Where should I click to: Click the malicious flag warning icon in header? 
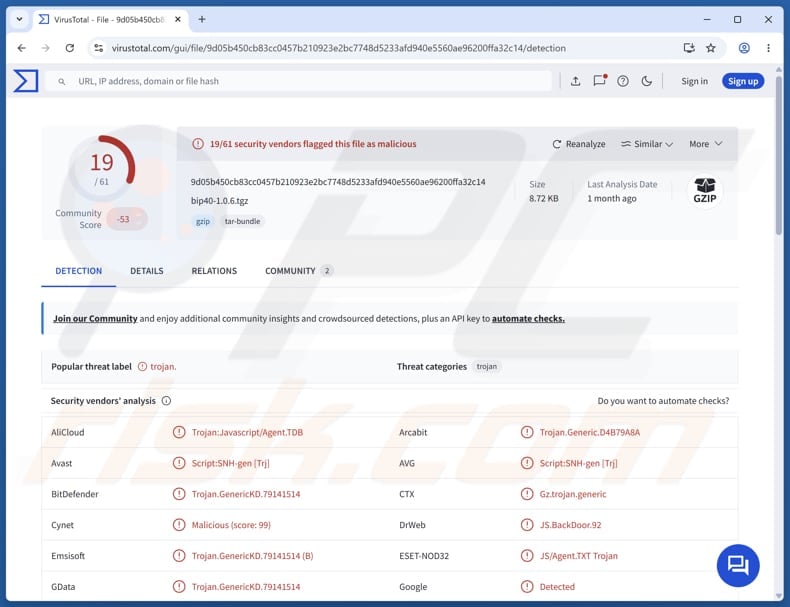pyautogui.click(x=198, y=144)
